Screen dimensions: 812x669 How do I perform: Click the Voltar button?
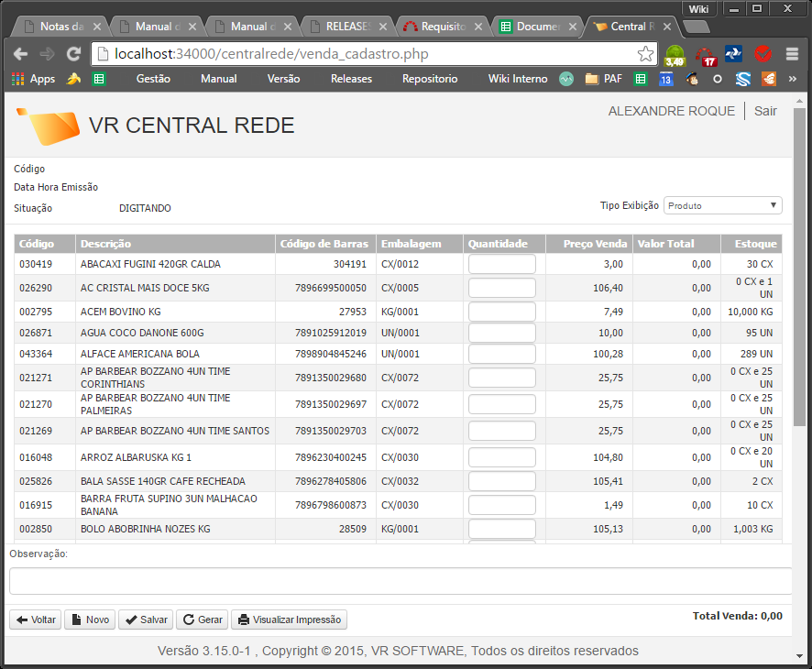36,620
